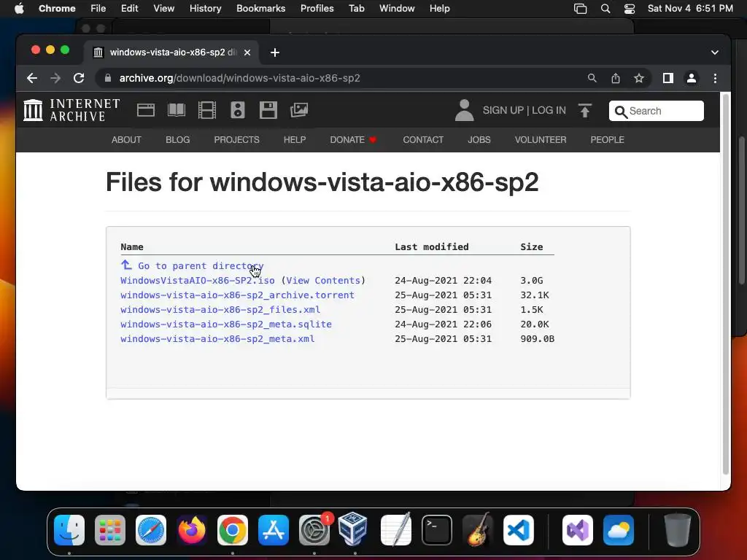Viewport: 747px width, 560px height.
Task: Toggle the Chrome side panel icon
Action: point(668,78)
